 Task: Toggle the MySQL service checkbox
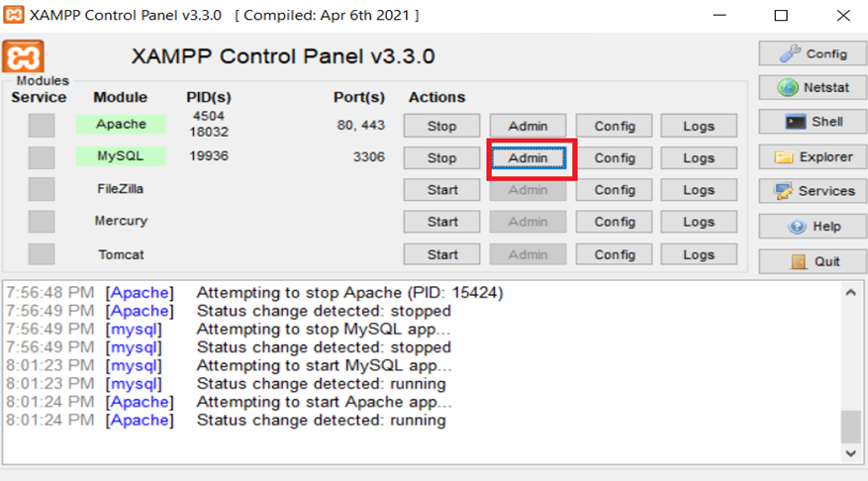42,157
